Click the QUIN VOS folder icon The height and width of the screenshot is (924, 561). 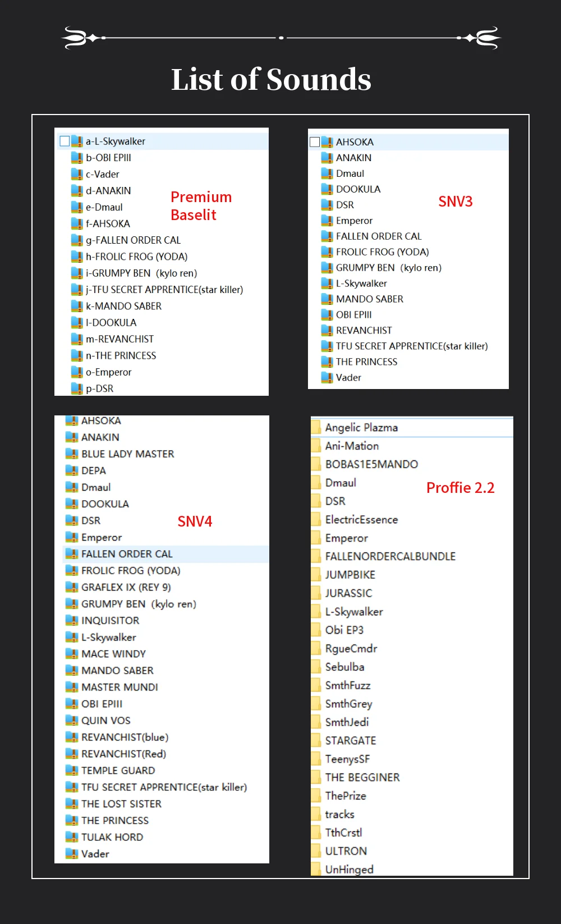[72, 720]
